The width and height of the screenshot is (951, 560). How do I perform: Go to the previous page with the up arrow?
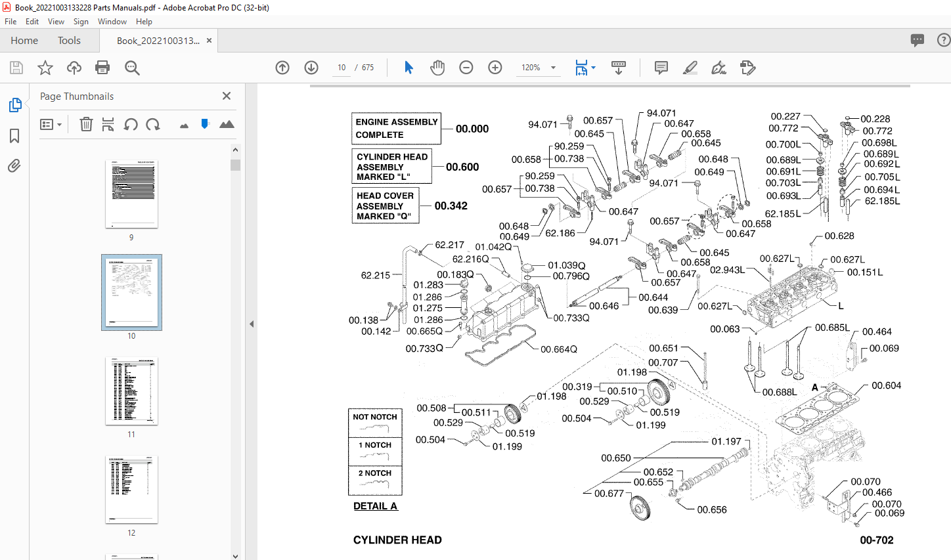point(282,68)
